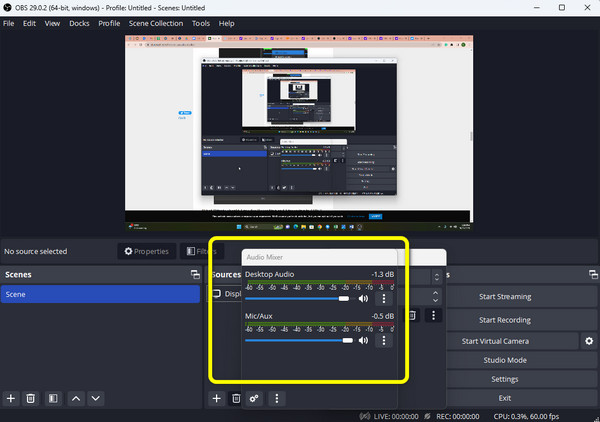Click the No source selected label

(x=36, y=251)
